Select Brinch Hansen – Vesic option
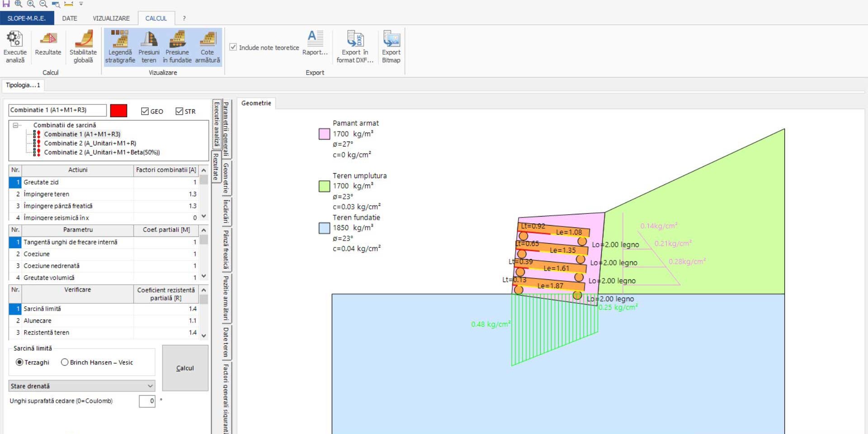Viewport: 868px width, 434px height. tap(65, 362)
